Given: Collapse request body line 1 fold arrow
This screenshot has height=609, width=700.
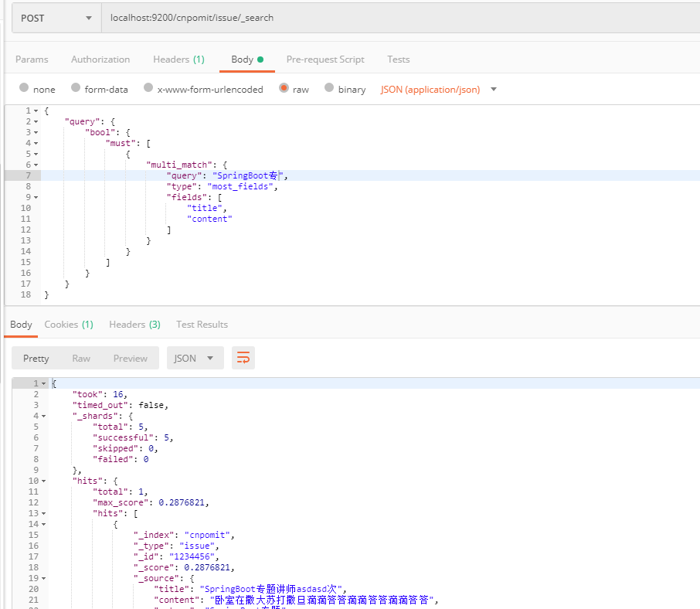Looking at the screenshot, I should click(36, 111).
